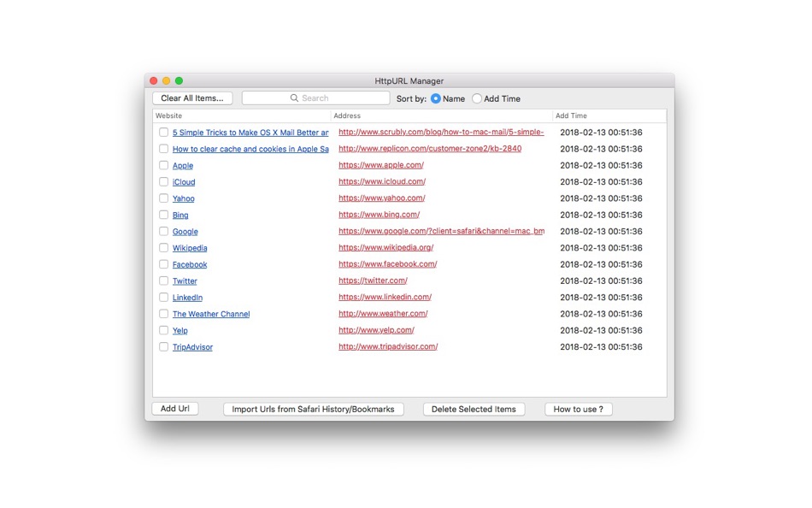Follow the replicon.com address link

pos(430,149)
